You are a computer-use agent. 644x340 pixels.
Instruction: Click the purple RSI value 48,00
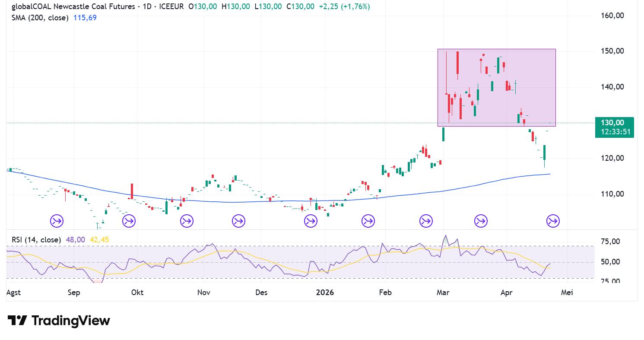[x=76, y=239]
